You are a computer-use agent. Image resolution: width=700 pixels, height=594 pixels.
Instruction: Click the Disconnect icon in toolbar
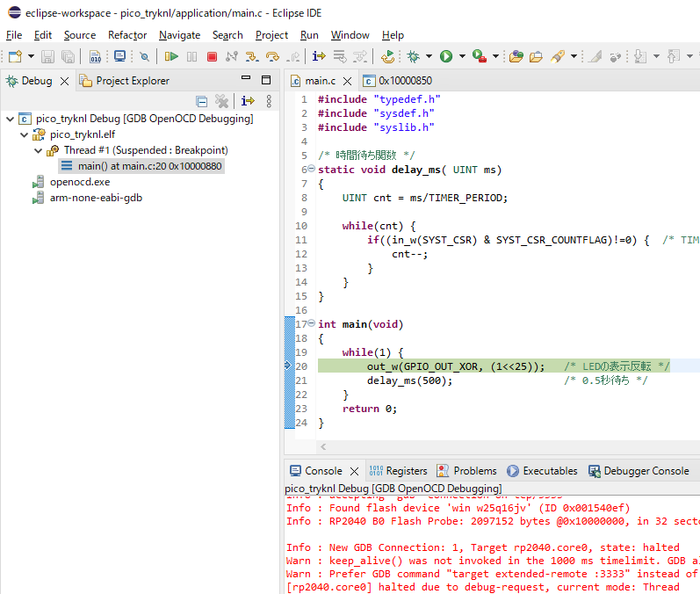tap(232, 56)
